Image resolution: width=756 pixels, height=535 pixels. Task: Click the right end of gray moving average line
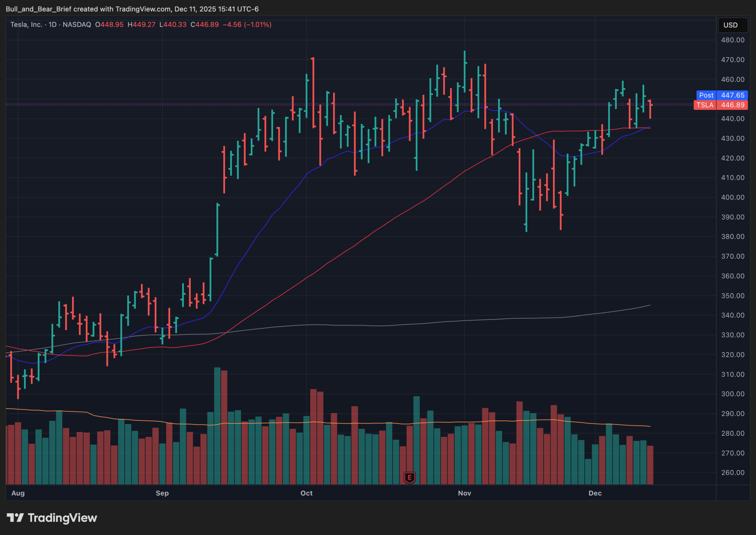pos(649,305)
